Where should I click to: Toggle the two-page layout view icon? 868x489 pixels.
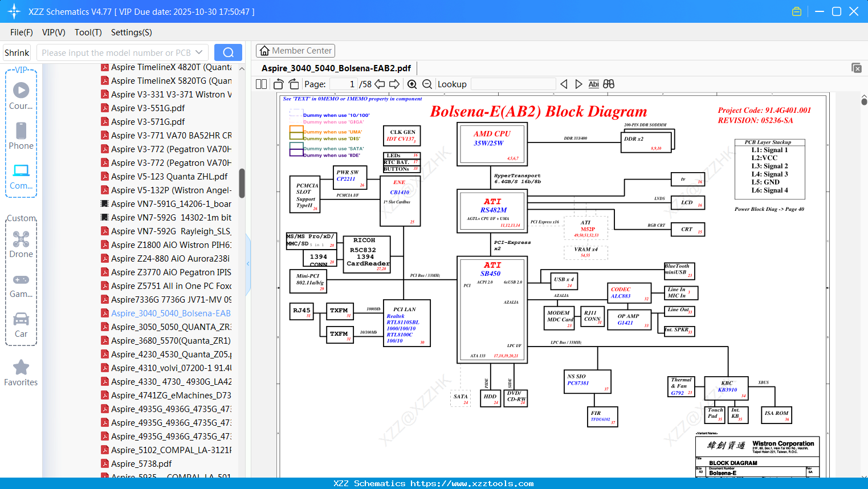pyautogui.click(x=261, y=84)
